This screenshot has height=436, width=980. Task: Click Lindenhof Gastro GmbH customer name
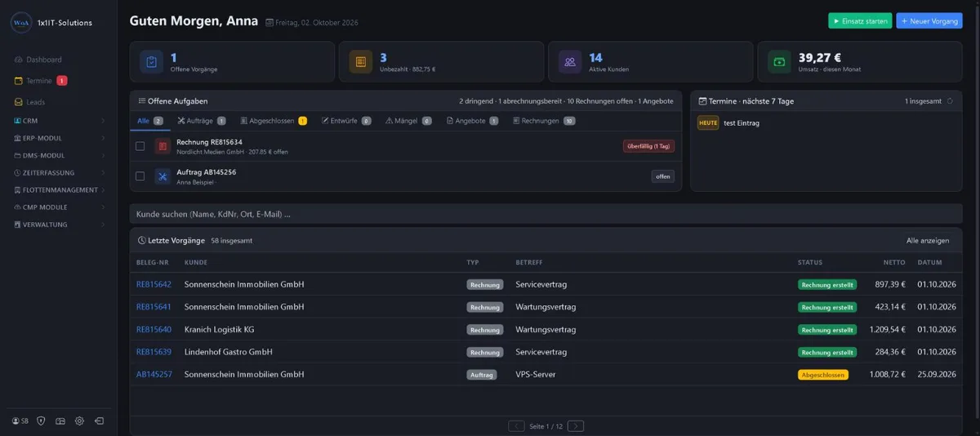229,352
